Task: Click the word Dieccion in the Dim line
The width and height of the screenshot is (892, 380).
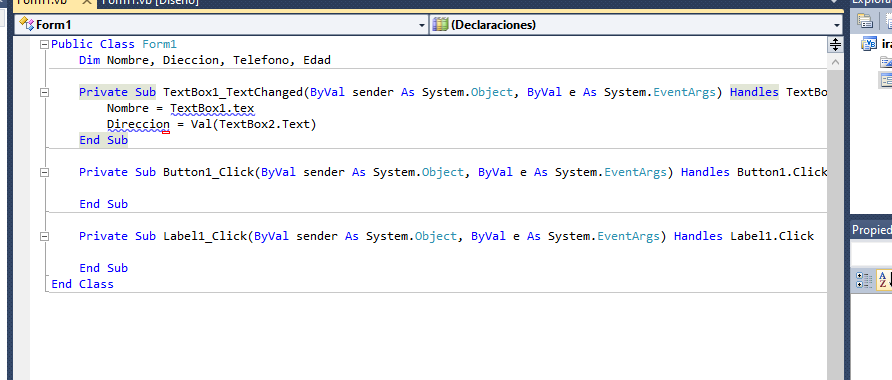Action: point(191,60)
